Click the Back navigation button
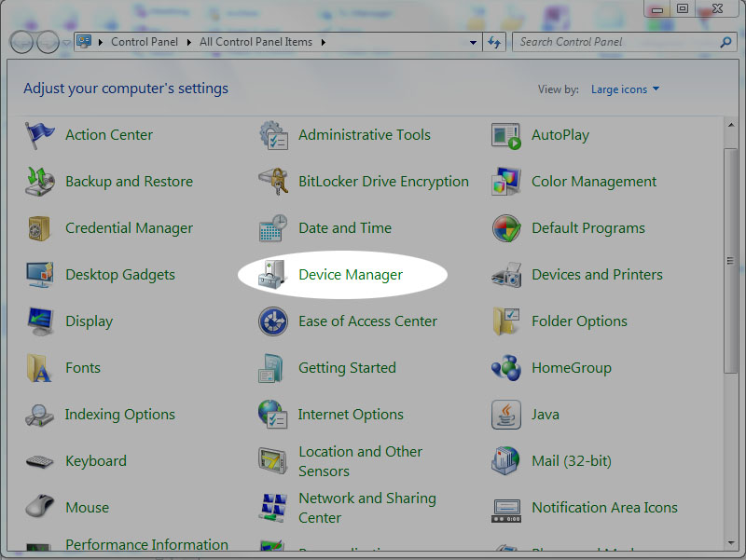746x560 pixels. (x=21, y=42)
